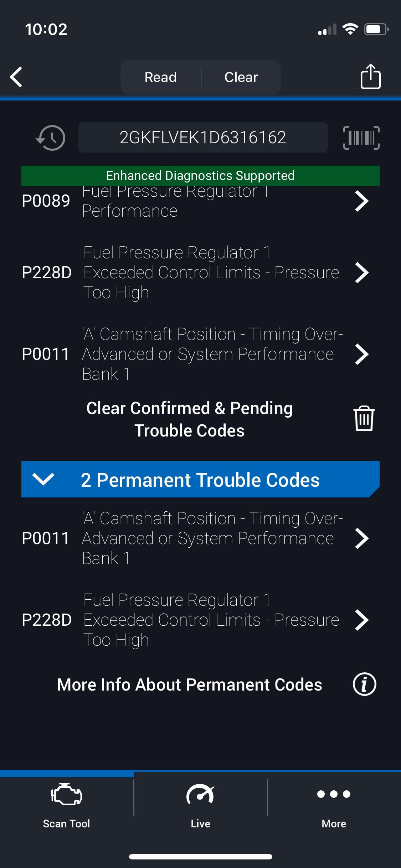Open the permanent P228D code details
Screen dimensions: 401x868
[361, 620]
